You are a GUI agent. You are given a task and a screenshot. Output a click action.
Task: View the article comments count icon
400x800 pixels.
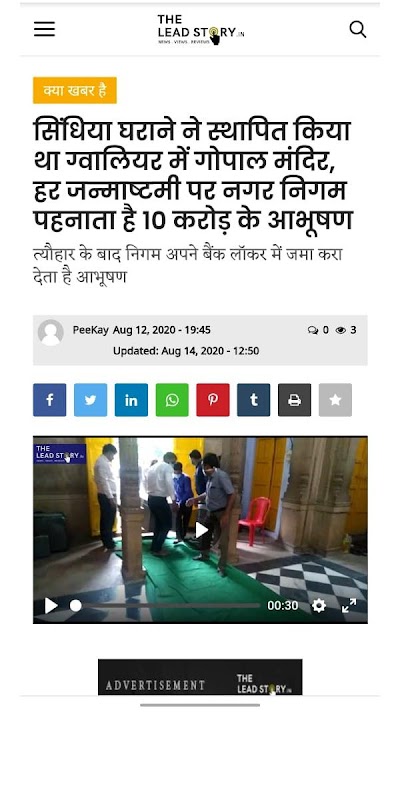point(313,330)
